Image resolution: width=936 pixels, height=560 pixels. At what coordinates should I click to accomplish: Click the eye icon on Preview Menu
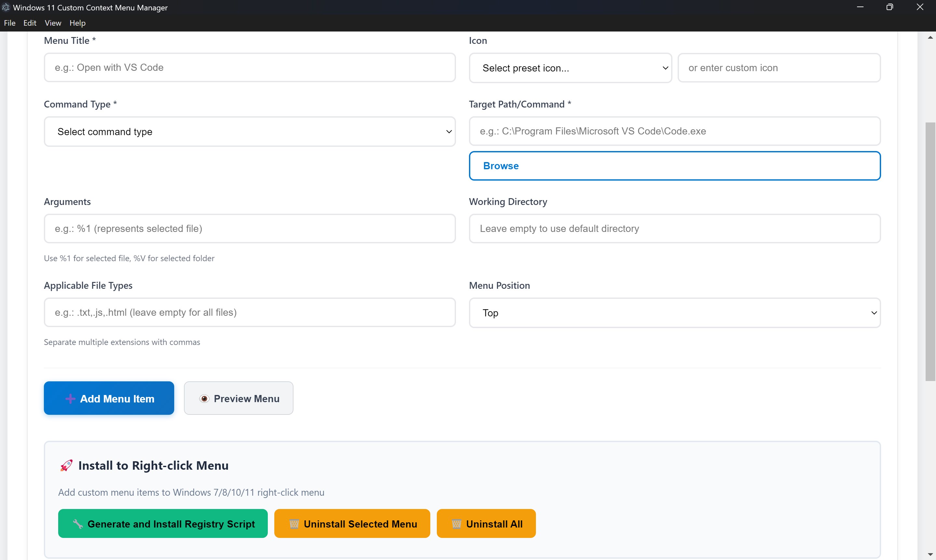coord(204,399)
